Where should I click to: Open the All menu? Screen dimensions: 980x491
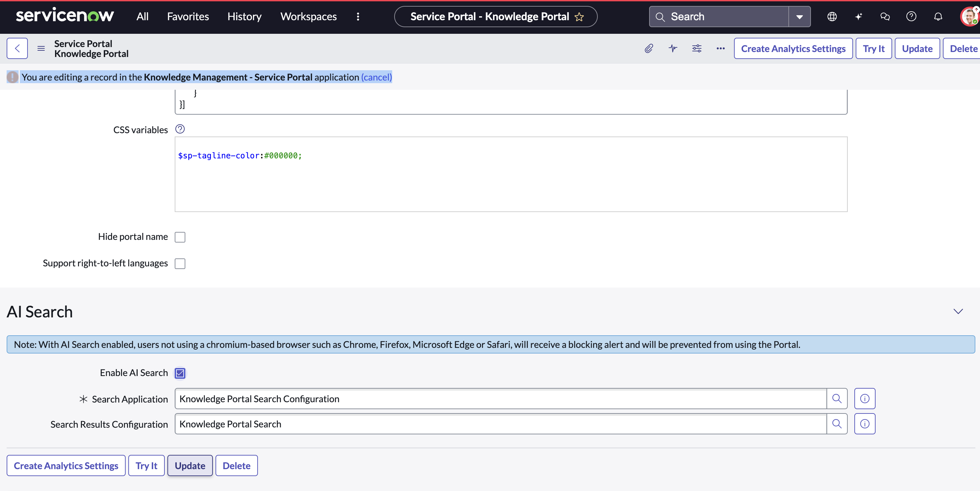pyautogui.click(x=142, y=16)
